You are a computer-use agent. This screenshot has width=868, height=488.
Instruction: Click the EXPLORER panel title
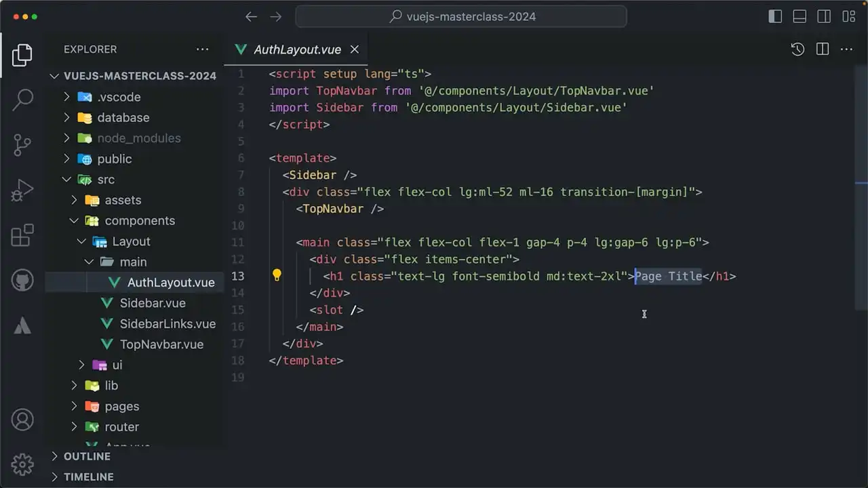pyautogui.click(x=90, y=49)
